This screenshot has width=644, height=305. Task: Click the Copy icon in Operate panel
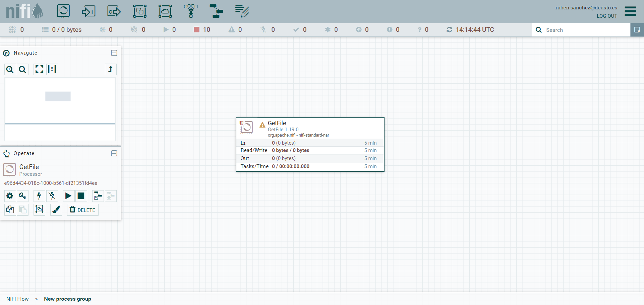(10, 210)
